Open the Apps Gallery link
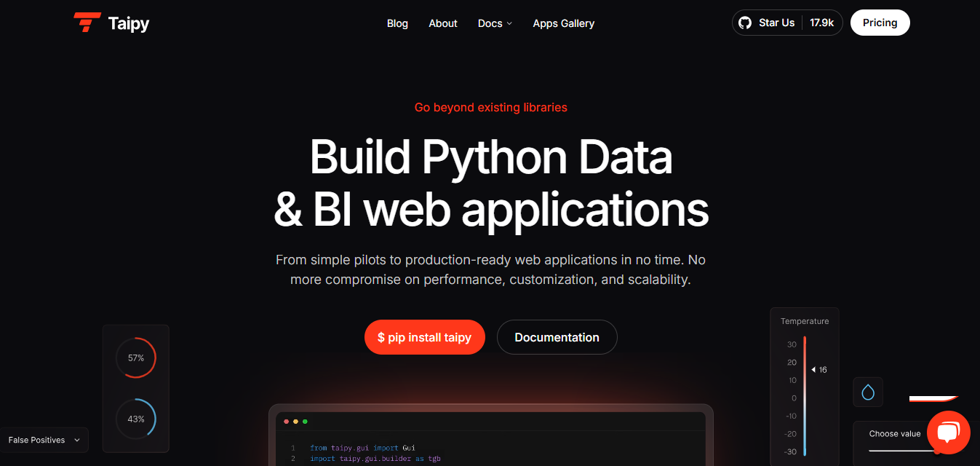This screenshot has width=980, height=466. 563,23
